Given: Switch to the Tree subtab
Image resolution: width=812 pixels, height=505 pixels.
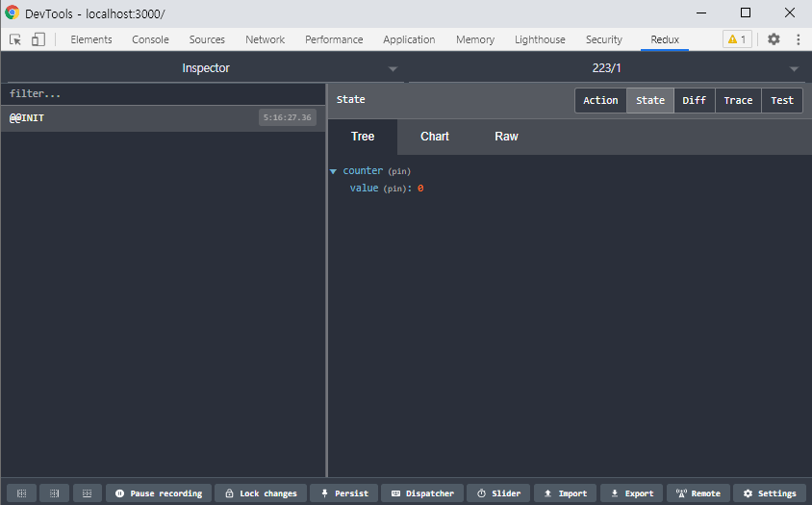Looking at the screenshot, I should click(x=363, y=137).
